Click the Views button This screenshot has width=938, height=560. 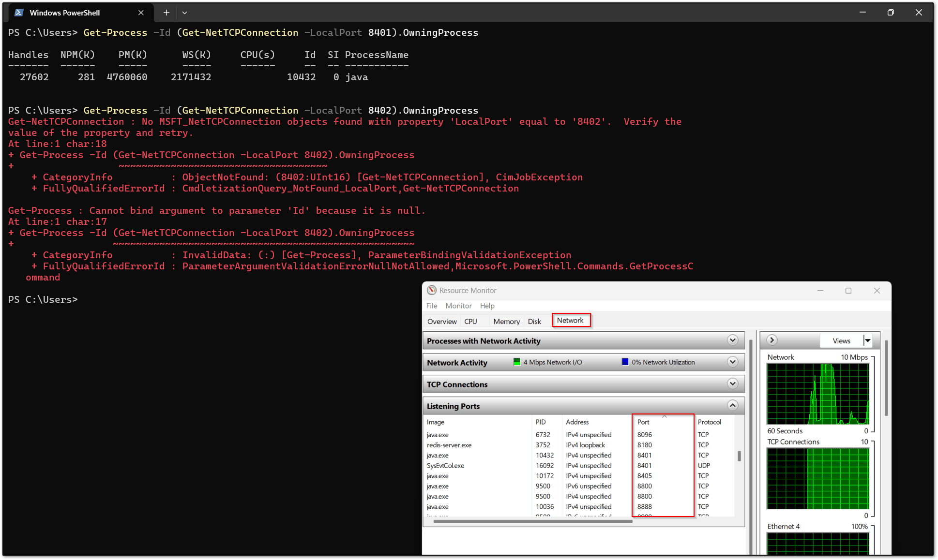(x=841, y=340)
